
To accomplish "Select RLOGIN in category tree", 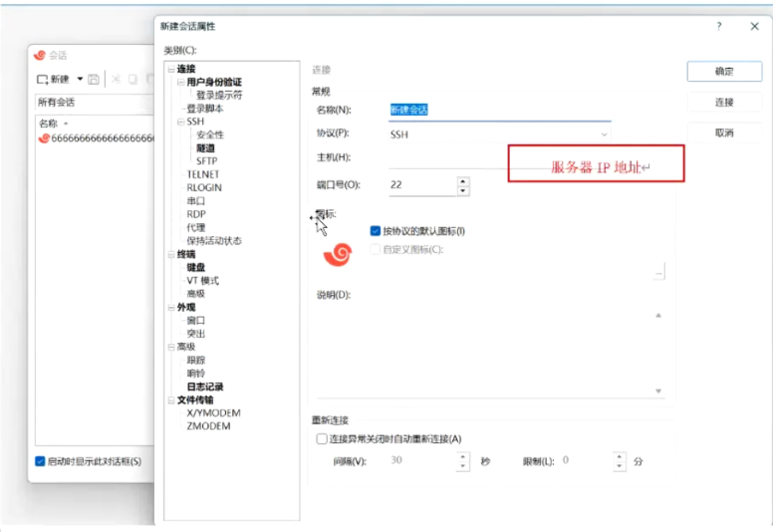I will [x=204, y=188].
